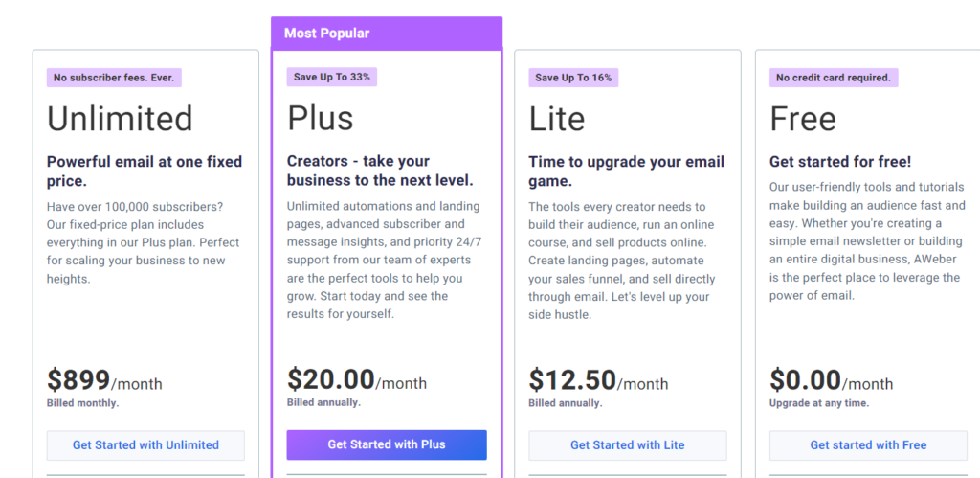Click the Save Up To 16% badge
This screenshot has width=980, height=478.
click(573, 78)
